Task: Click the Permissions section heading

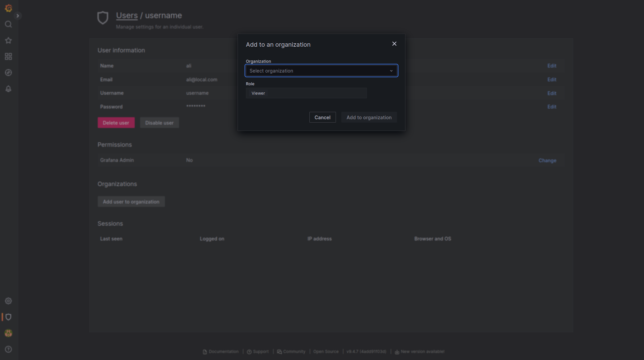Action: click(115, 145)
